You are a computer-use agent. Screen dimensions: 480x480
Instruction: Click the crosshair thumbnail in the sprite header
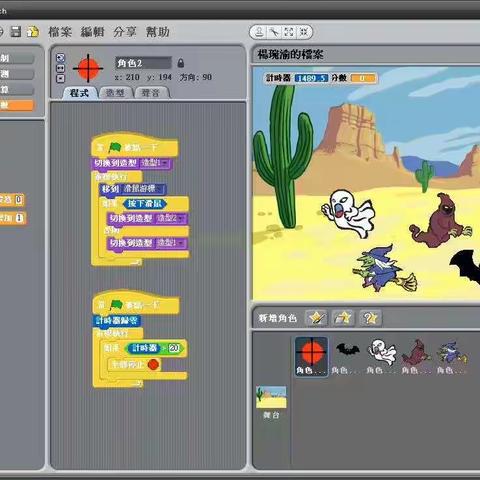pyautogui.click(x=88, y=68)
